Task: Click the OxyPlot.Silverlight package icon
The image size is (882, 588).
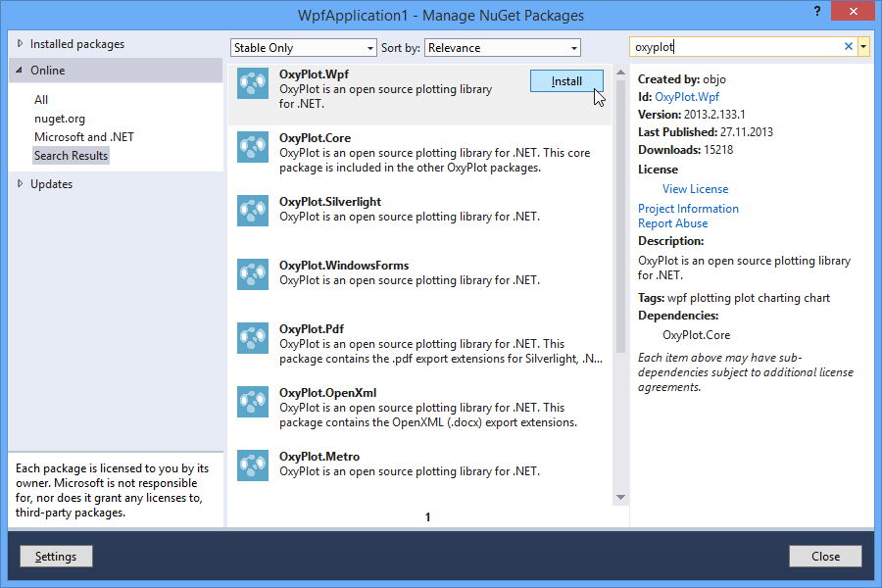Action: click(252, 211)
